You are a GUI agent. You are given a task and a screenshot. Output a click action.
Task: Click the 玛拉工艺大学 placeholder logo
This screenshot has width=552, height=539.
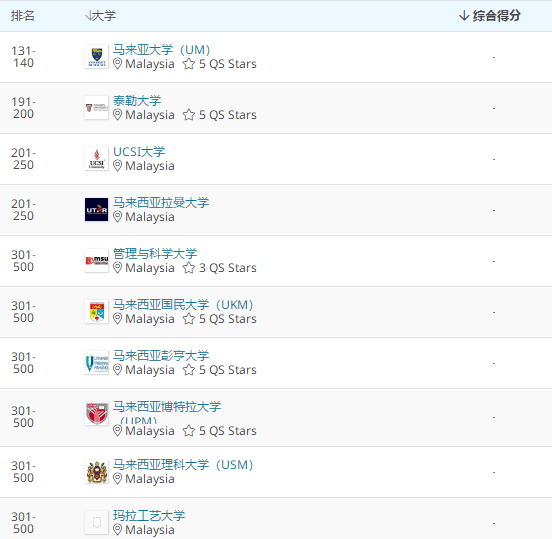[x=96, y=522]
